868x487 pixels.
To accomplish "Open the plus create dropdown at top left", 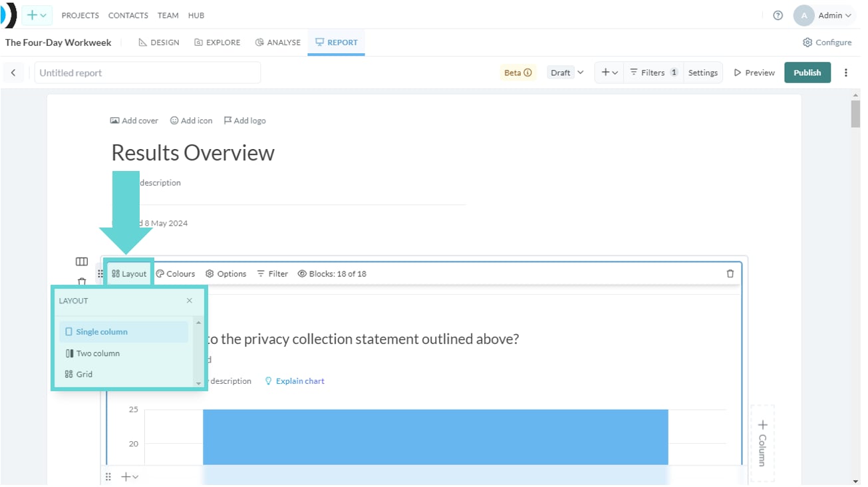I will (37, 15).
